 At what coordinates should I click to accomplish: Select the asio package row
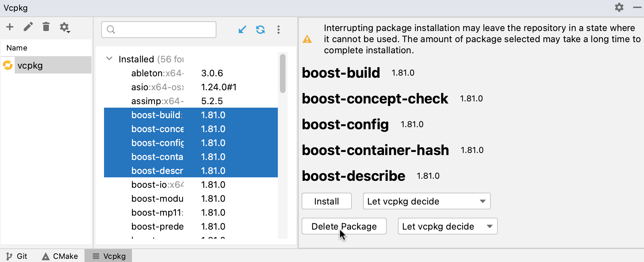[x=191, y=87]
